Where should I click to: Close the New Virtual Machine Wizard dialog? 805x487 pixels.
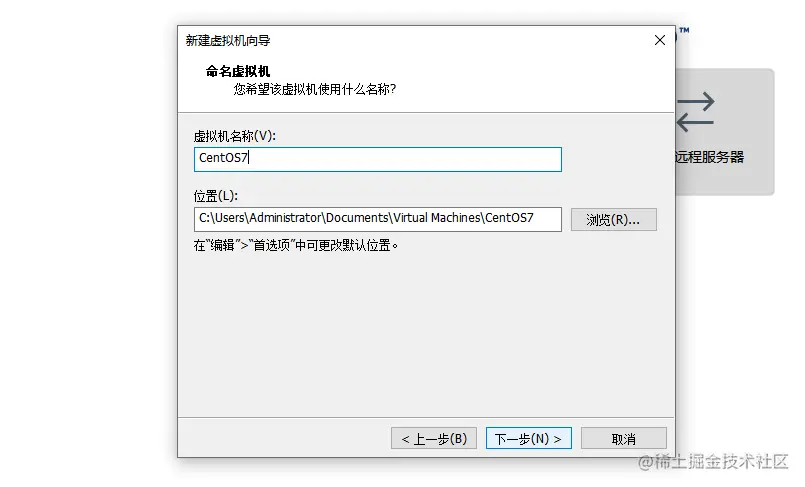click(x=659, y=40)
